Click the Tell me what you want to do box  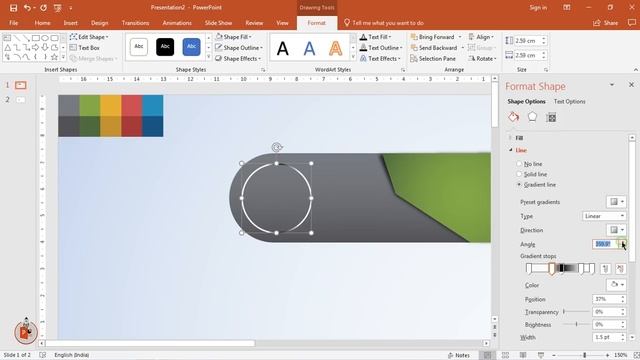384,23
